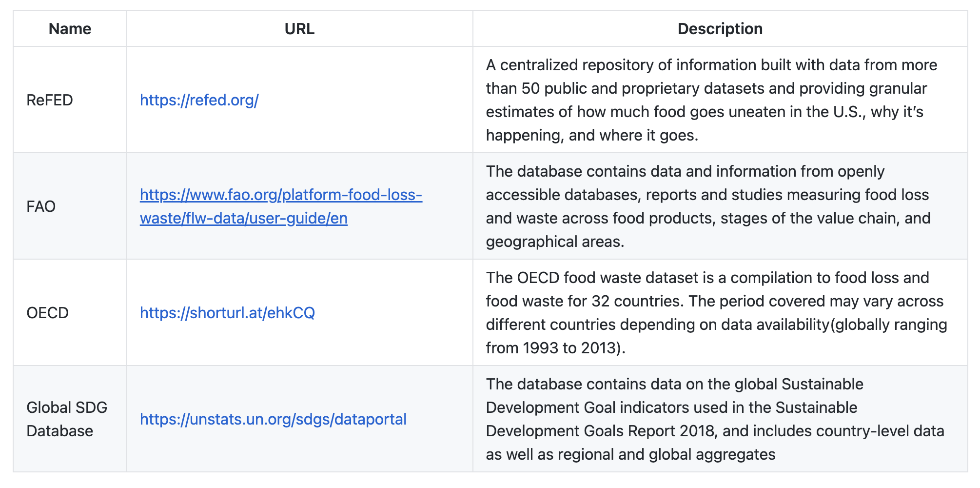Click the text "geographical areas." in FAO row
Screen dimensions: 980x488
pyautogui.click(x=555, y=242)
